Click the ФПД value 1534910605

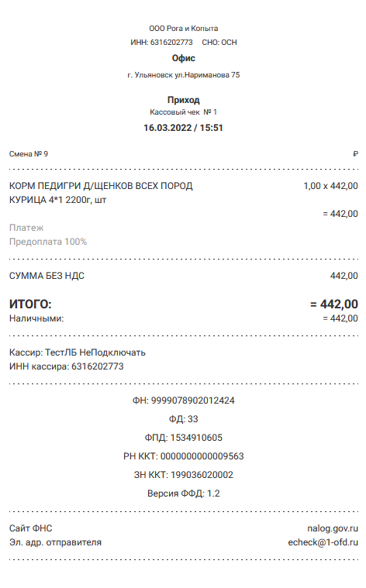tap(196, 438)
